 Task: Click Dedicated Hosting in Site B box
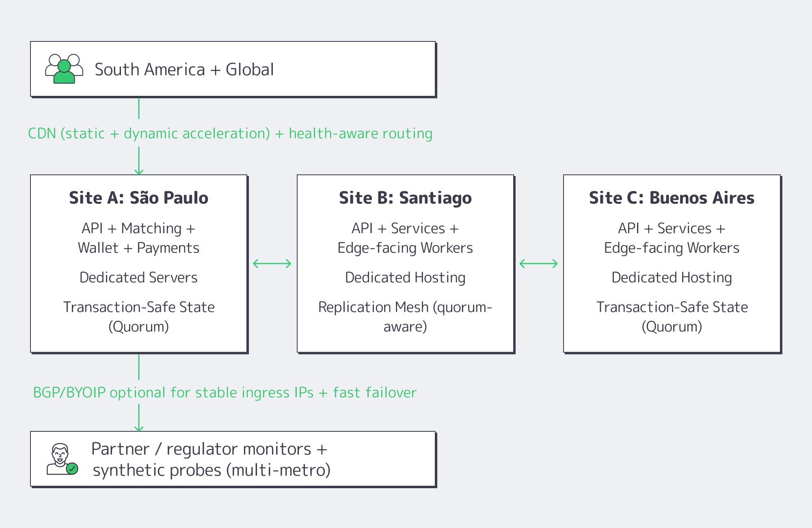(405, 277)
